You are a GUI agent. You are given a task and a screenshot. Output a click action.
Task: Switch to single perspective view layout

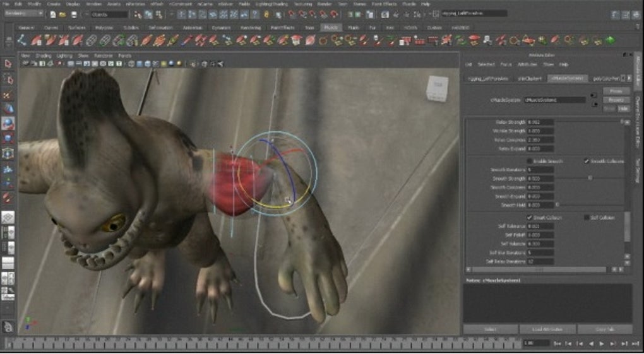point(8,217)
